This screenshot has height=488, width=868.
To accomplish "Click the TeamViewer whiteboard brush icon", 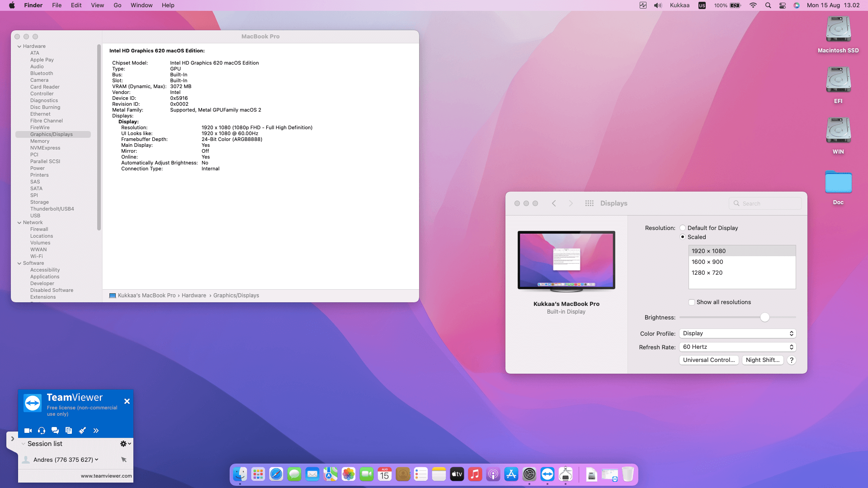I will (82, 431).
